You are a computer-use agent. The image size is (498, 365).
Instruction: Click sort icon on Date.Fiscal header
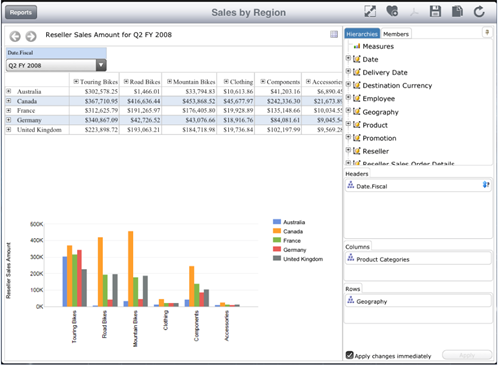(486, 184)
